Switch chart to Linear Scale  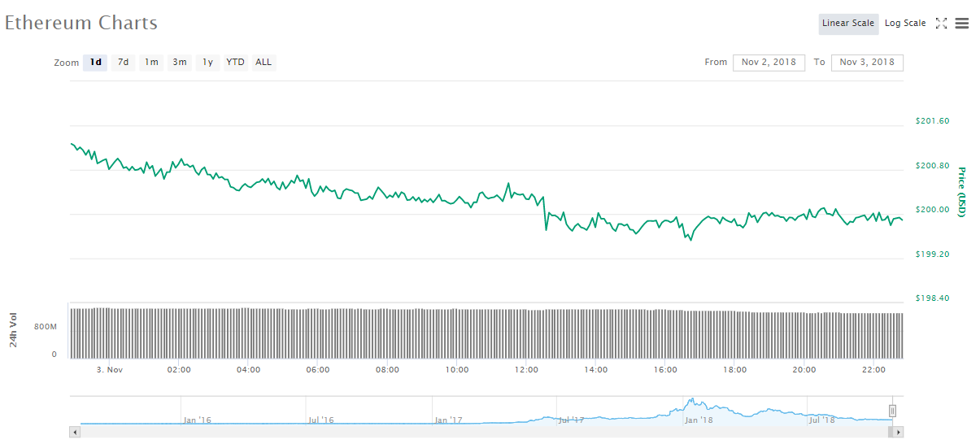[848, 24]
